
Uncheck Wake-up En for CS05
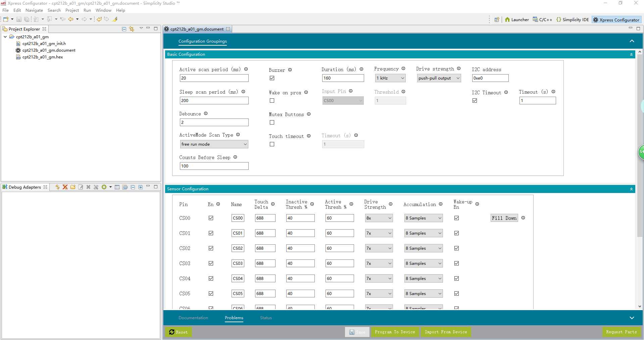[x=457, y=294]
